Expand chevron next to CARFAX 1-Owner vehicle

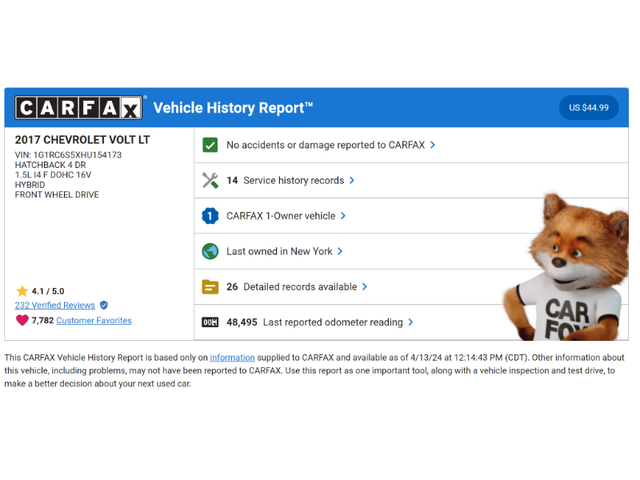(343, 216)
